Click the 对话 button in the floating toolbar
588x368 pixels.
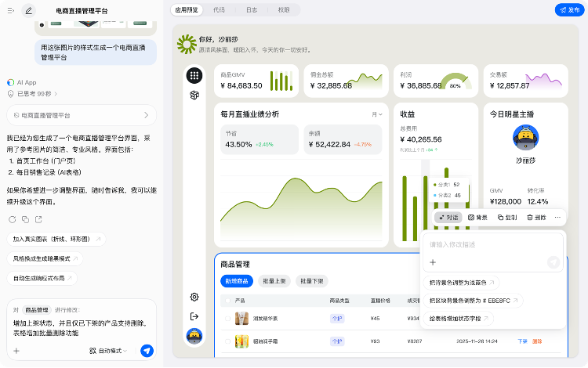[x=448, y=217]
